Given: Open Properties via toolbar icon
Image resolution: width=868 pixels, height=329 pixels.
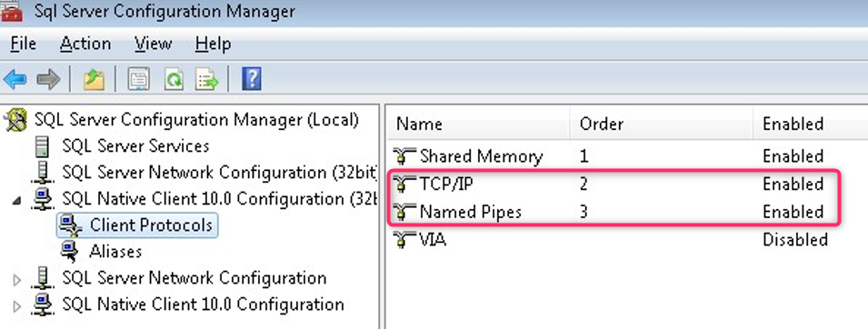Looking at the screenshot, I should click(138, 80).
